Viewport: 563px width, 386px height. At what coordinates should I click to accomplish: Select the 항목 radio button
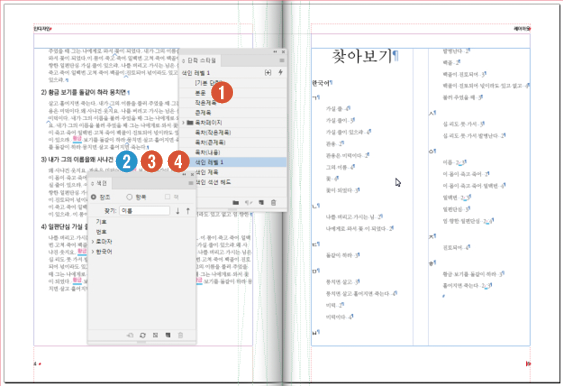tap(130, 197)
